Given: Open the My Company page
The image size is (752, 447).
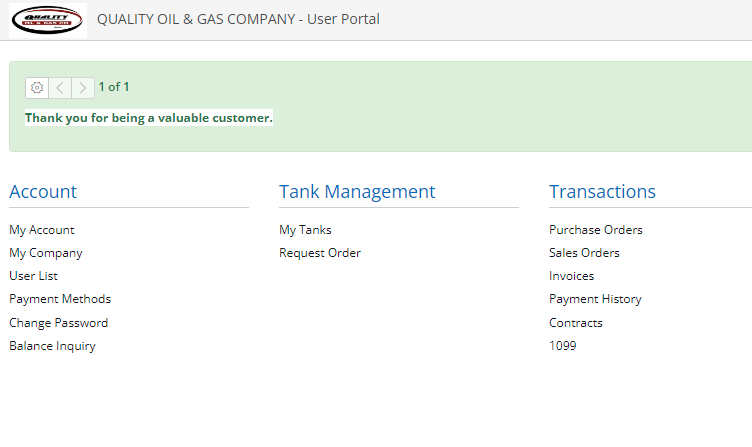Looking at the screenshot, I should pos(46,253).
